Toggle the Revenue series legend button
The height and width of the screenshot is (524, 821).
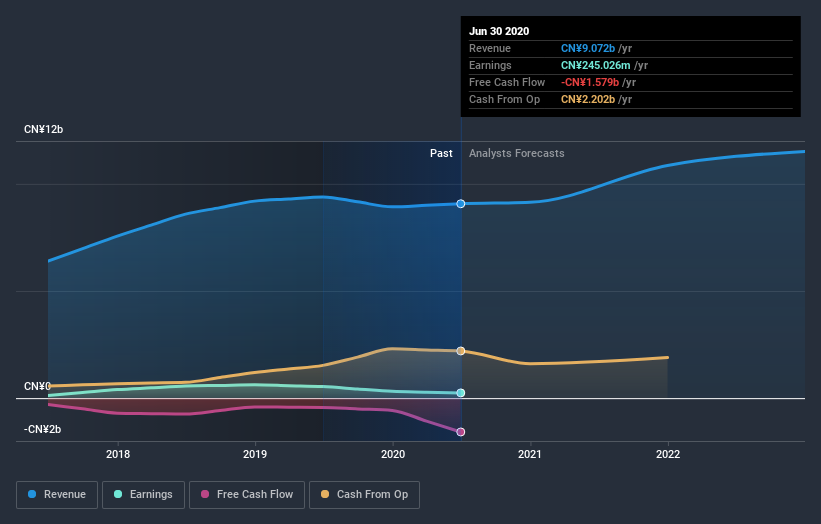coord(57,495)
